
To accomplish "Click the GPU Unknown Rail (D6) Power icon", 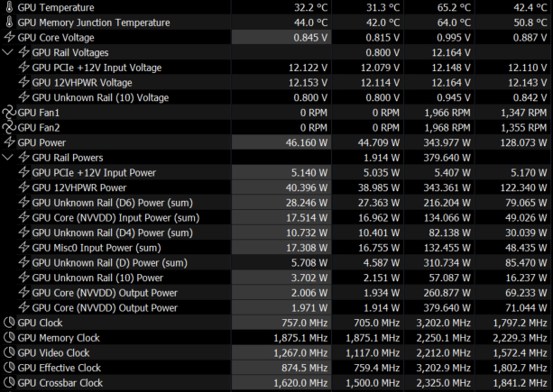I will click(x=24, y=203).
